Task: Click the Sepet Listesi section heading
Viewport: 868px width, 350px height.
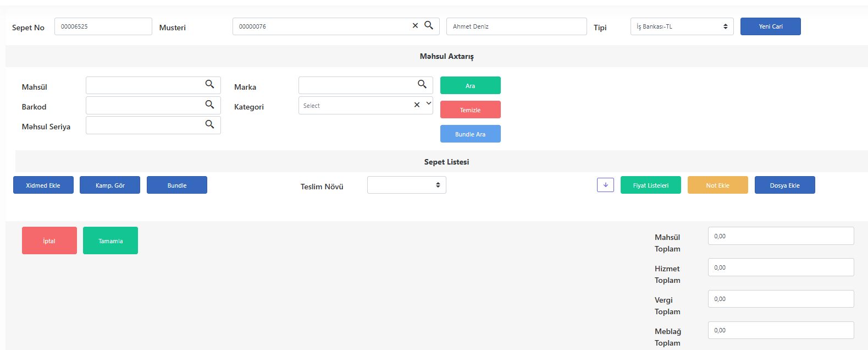Action: pyautogui.click(x=446, y=162)
